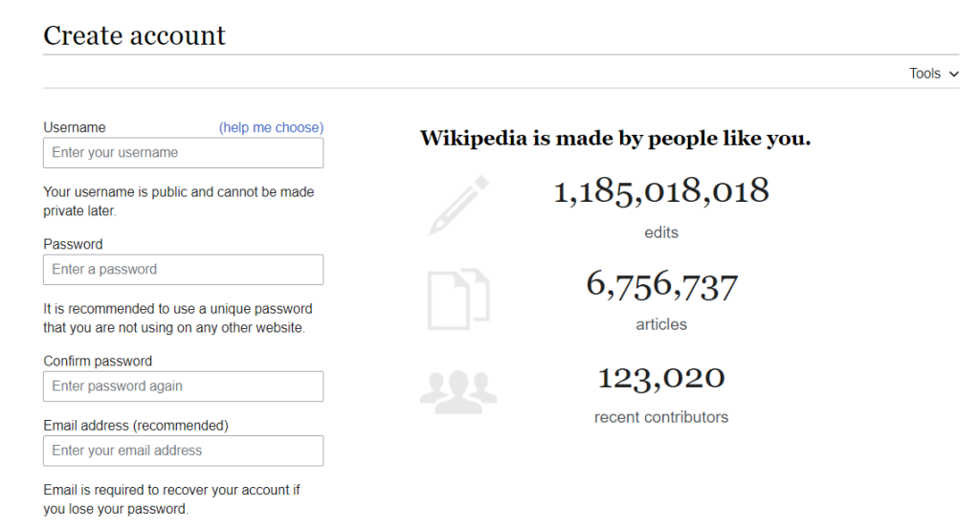Click the chevron arrow beside Tools

tap(953, 74)
